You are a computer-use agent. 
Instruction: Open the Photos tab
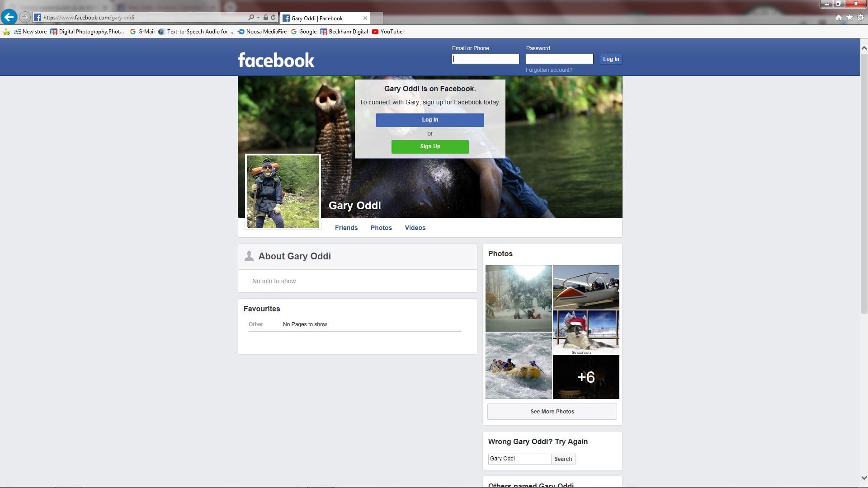[x=381, y=228]
